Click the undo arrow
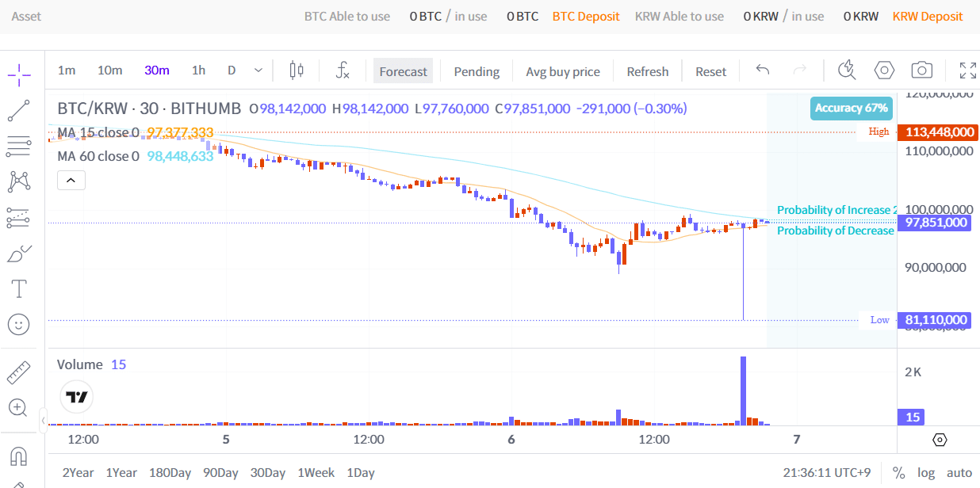The image size is (980, 488). pos(763,71)
